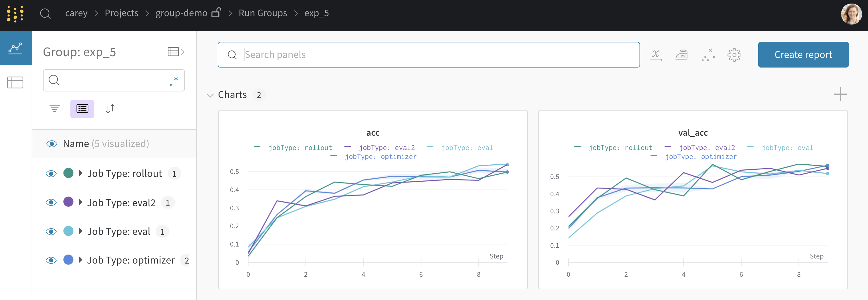
Task: Collapse the Charts section
Action: coord(210,95)
